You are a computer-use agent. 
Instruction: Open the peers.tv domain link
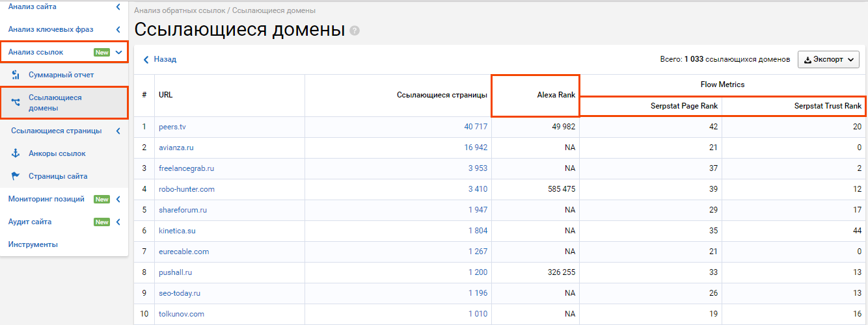click(x=172, y=127)
